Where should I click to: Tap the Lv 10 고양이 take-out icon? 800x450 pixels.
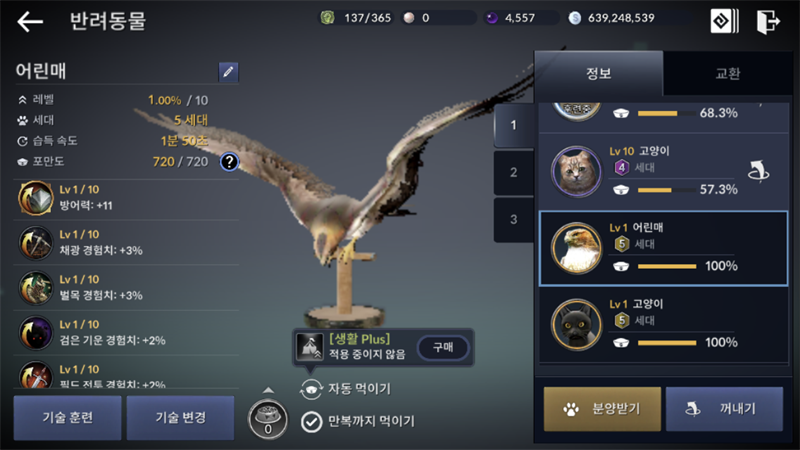pos(759,171)
